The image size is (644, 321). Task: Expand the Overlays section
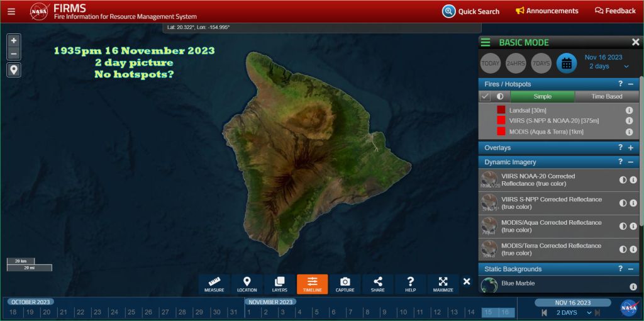(x=631, y=148)
